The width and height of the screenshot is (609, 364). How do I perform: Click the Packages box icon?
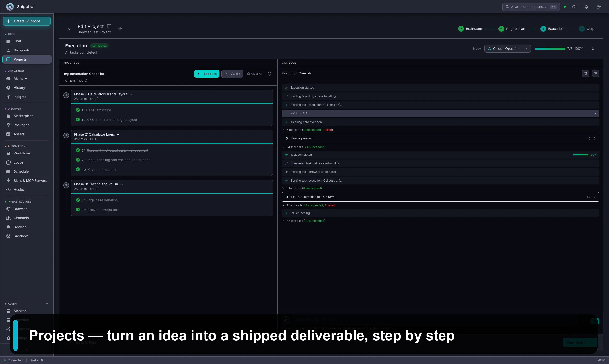tap(8, 125)
